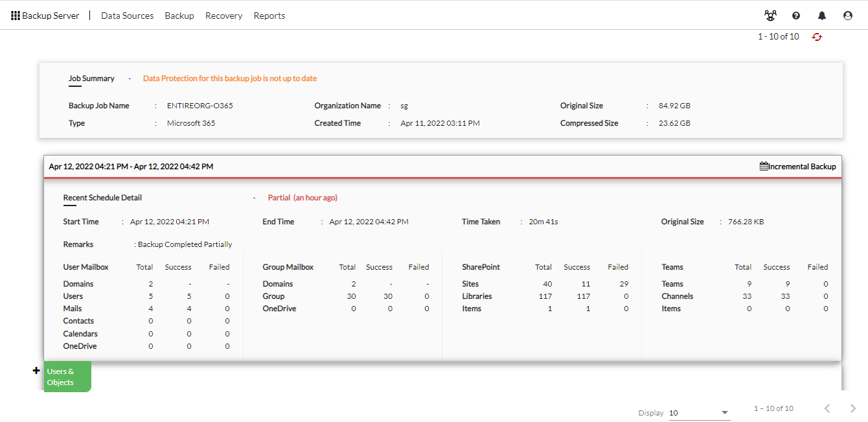Click the Backup Server title

[x=51, y=16]
